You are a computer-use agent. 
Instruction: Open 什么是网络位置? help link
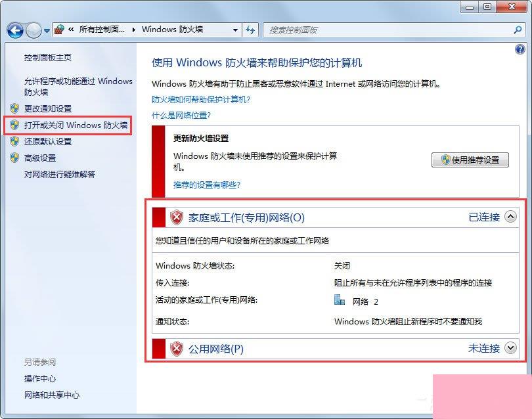pos(181,116)
